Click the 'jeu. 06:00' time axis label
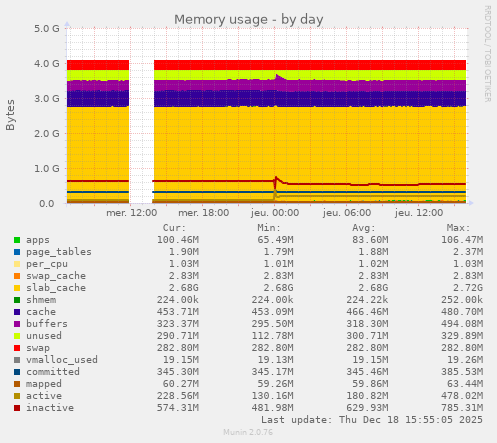The width and height of the screenshot is (497, 443). click(x=347, y=213)
